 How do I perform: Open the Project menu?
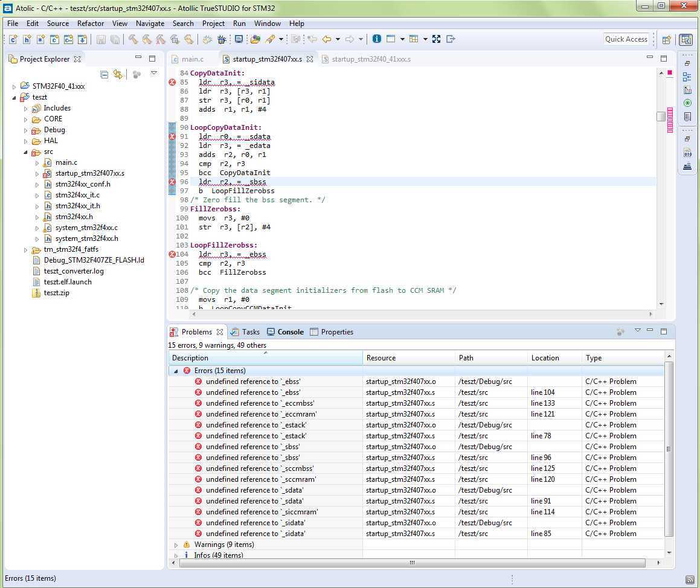[213, 24]
